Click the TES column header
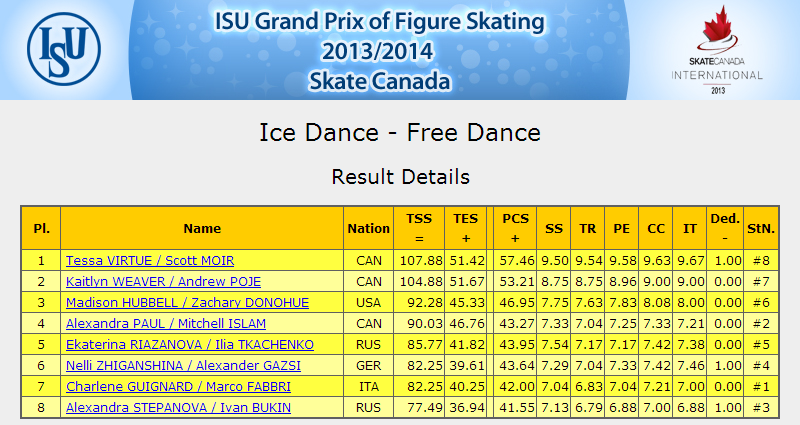 [465, 228]
